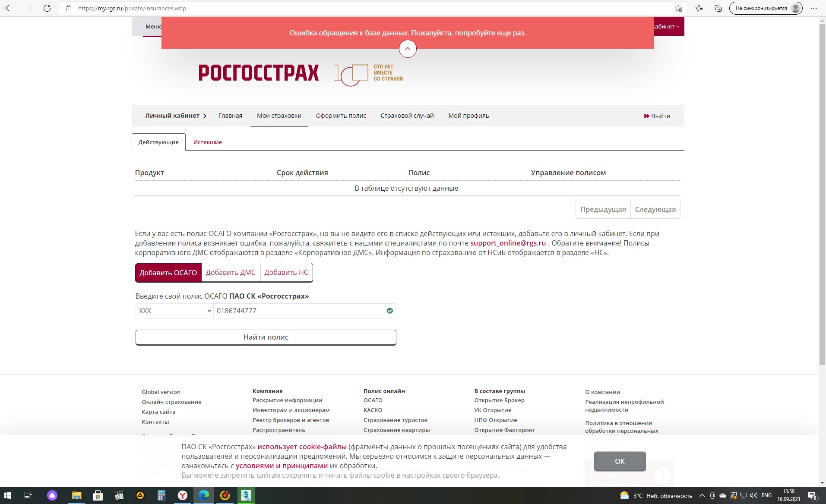Click the site lock icon in address bar
Image resolution: width=826 pixels, height=504 pixels.
click(x=69, y=8)
